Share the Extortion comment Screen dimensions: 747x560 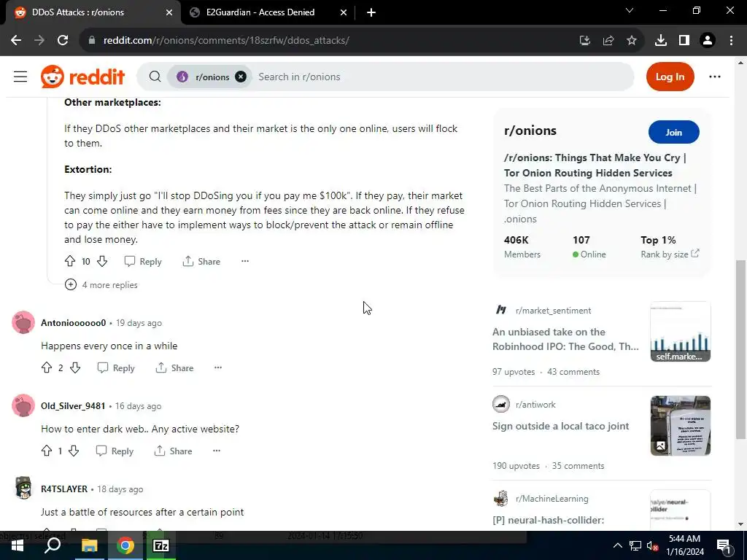click(x=201, y=262)
